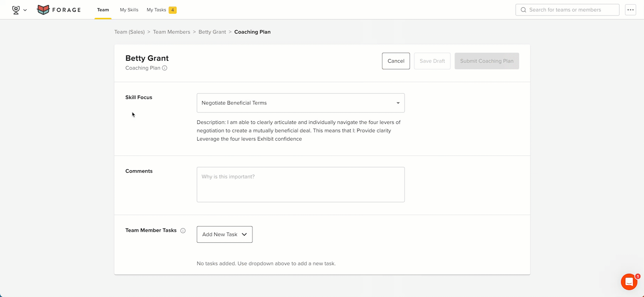Click the Forage book logo
The height and width of the screenshot is (297, 644).
[x=43, y=10]
